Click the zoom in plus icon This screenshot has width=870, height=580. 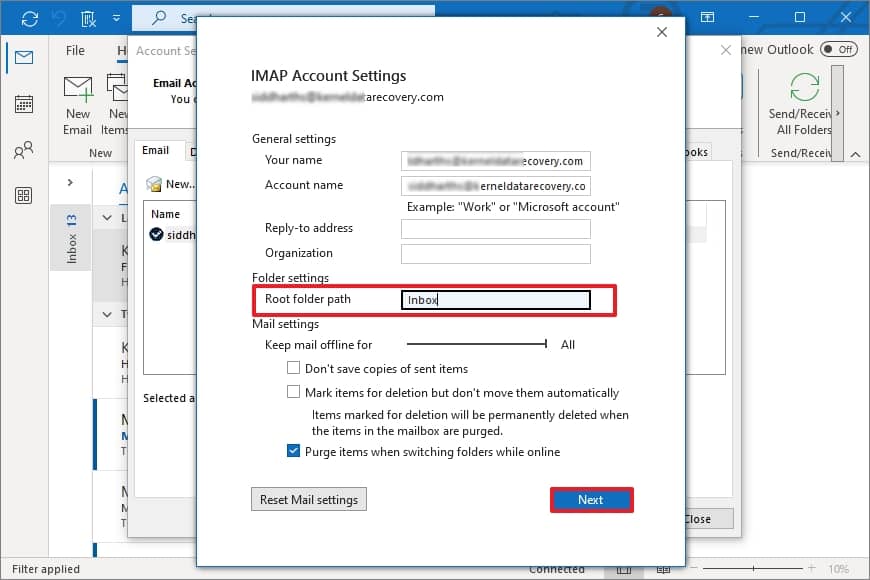click(811, 568)
